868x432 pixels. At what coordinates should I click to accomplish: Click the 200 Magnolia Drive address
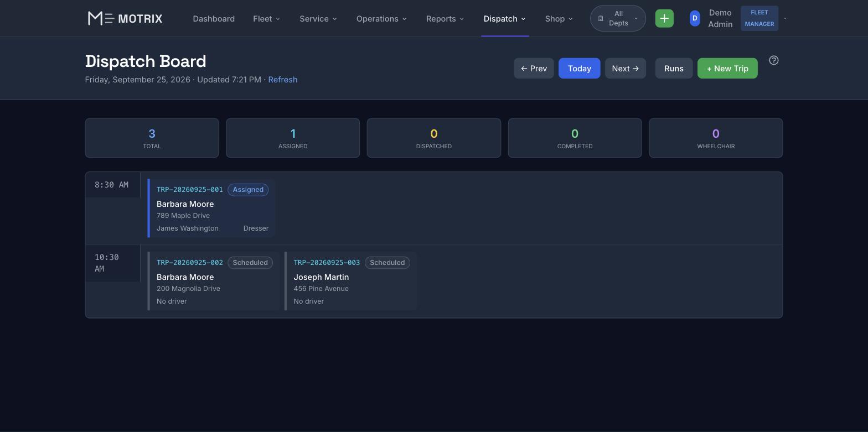[188, 289]
